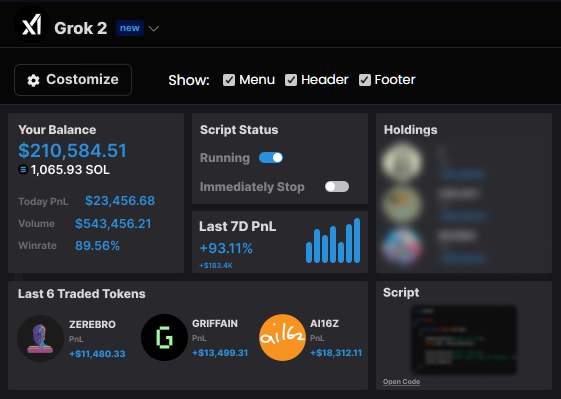Click the Last 7D PnL heading
This screenshot has width=561, height=399.
[x=238, y=226]
